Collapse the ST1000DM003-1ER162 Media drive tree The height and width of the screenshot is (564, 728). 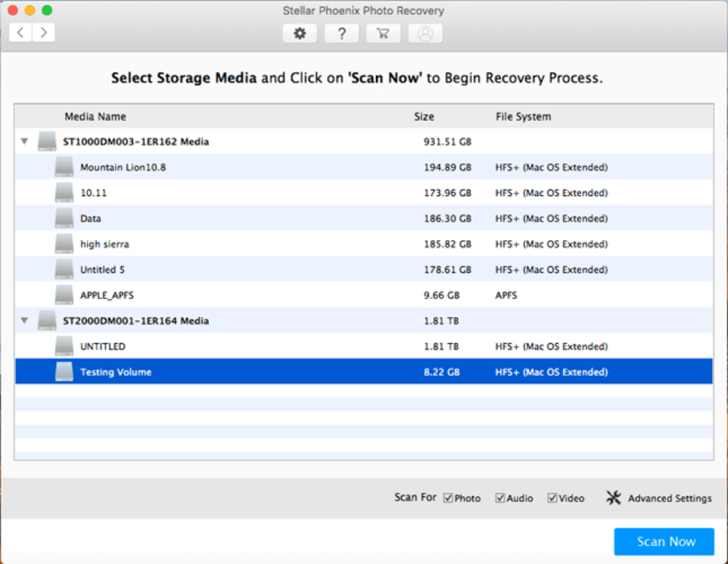pyautogui.click(x=25, y=141)
